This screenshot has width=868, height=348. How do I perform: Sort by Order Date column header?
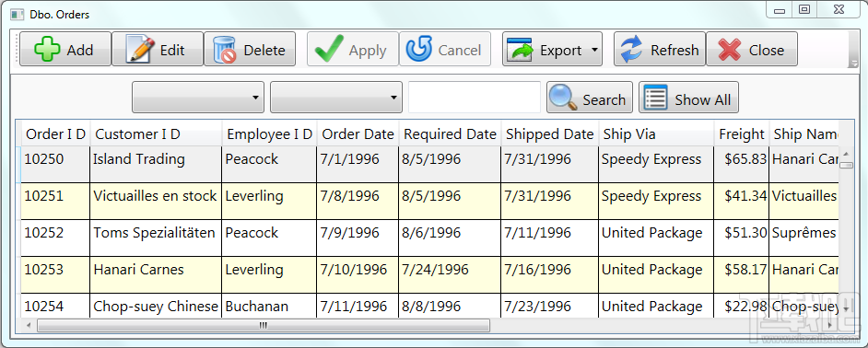point(358,133)
